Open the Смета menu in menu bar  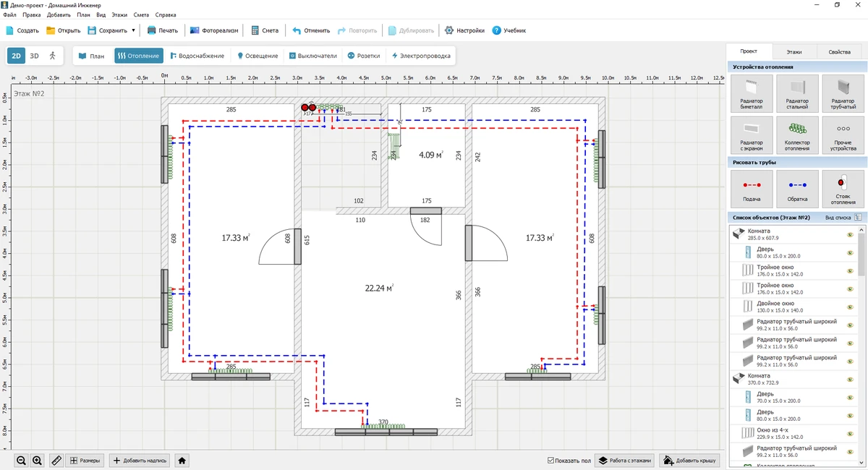click(x=141, y=14)
